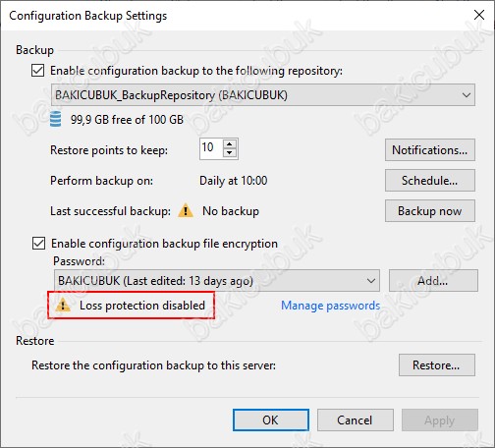495x448 pixels.
Task: Click the Loss protection disabled warning icon
Action: coord(63,306)
